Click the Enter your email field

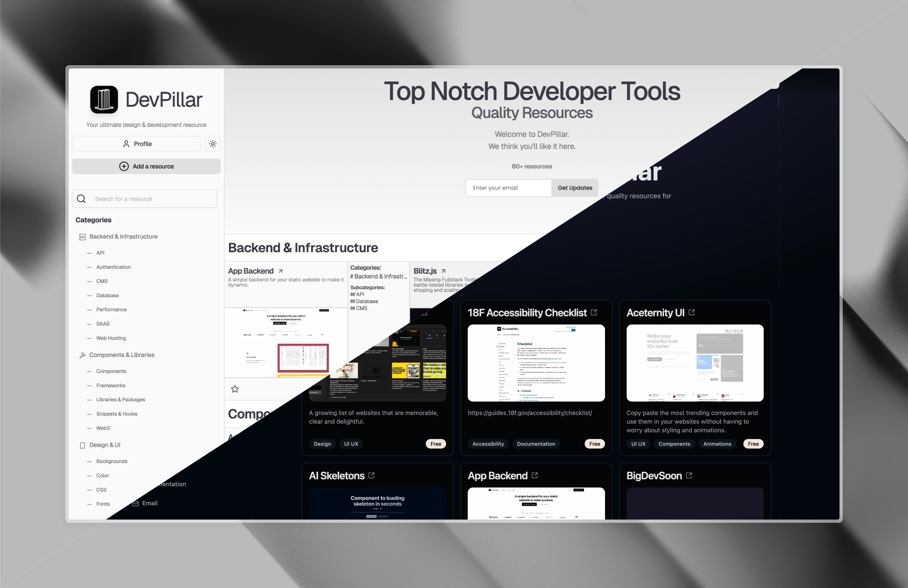[509, 188]
